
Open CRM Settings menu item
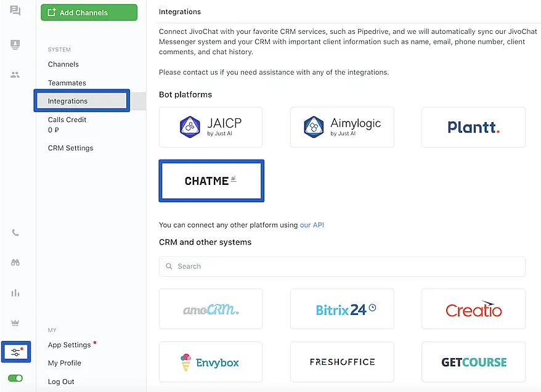click(x=71, y=148)
